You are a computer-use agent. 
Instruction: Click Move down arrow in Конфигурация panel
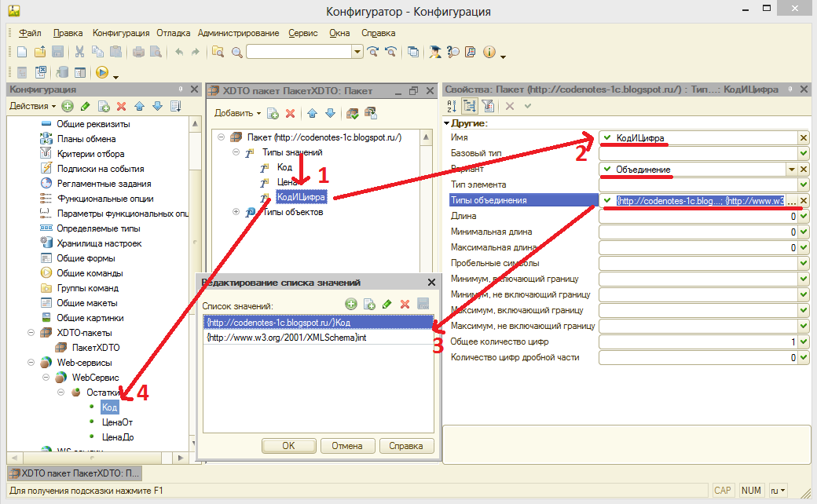[x=157, y=106]
